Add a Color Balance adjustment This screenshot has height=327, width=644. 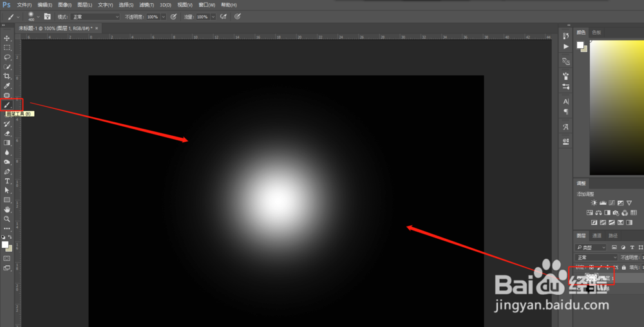tap(598, 212)
